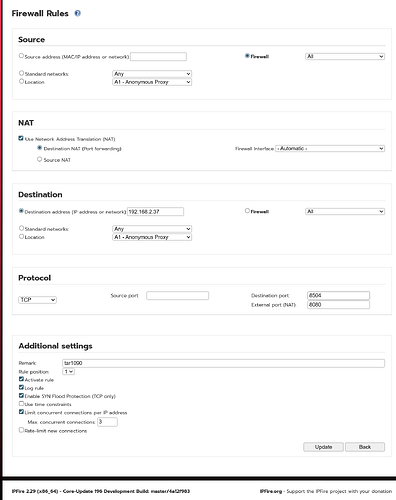
Task: Uncheck Use Network Address Translation checkbox
Action: coord(21,138)
